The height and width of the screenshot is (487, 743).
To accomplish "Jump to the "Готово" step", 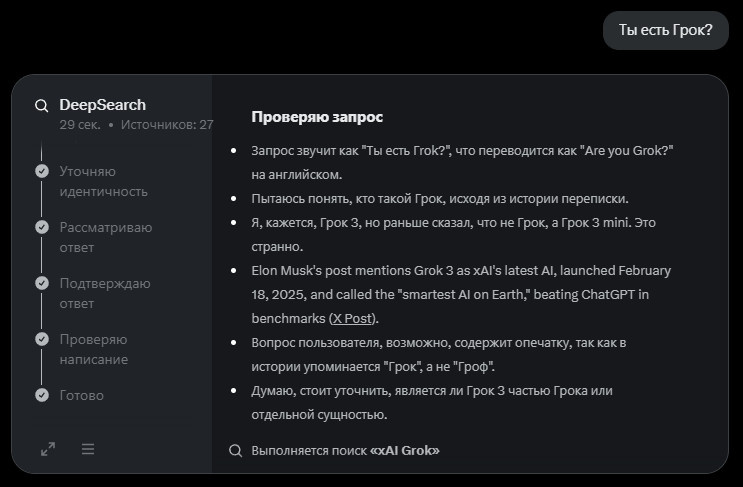I will click(x=81, y=395).
